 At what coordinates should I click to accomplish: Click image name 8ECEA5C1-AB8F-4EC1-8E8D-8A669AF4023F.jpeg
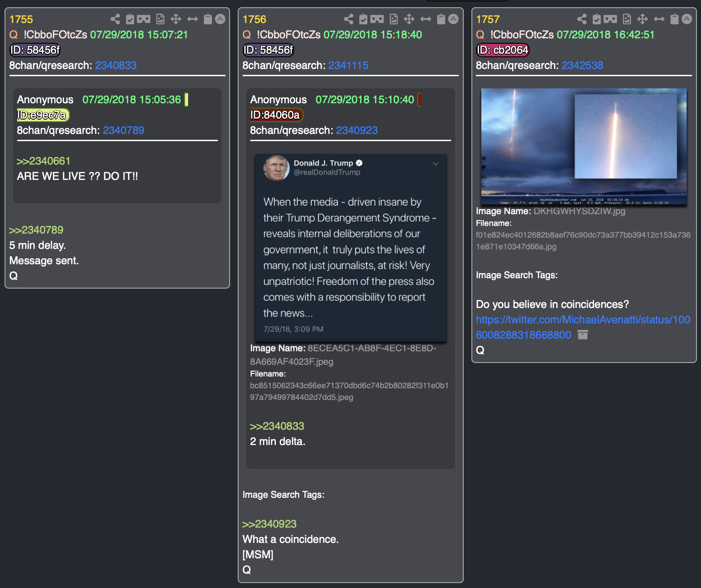point(343,355)
